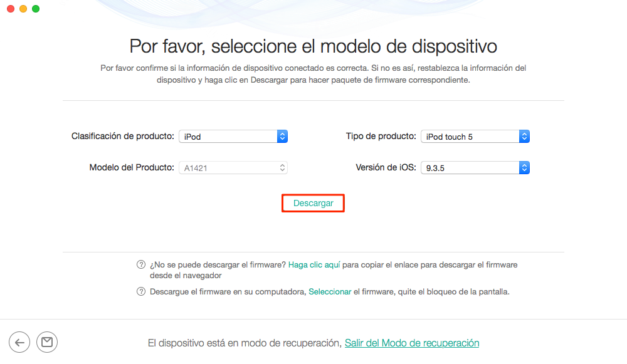Click the 'Haga clic aquí' link

314,265
